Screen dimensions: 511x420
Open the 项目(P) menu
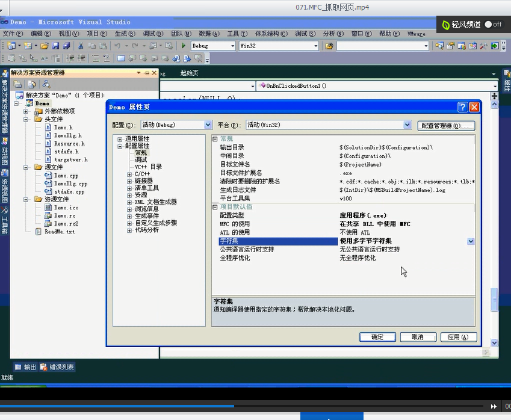click(x=97, y=34)
